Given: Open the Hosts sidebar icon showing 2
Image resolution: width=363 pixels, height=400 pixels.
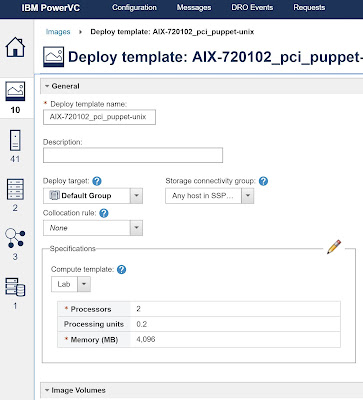Looking at the screenshot, I should coord(15,189).
